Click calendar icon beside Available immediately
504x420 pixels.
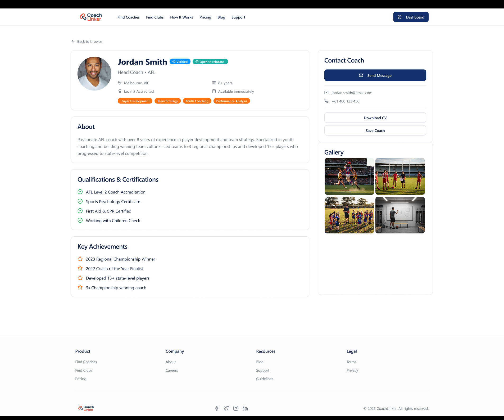point(214,91)
